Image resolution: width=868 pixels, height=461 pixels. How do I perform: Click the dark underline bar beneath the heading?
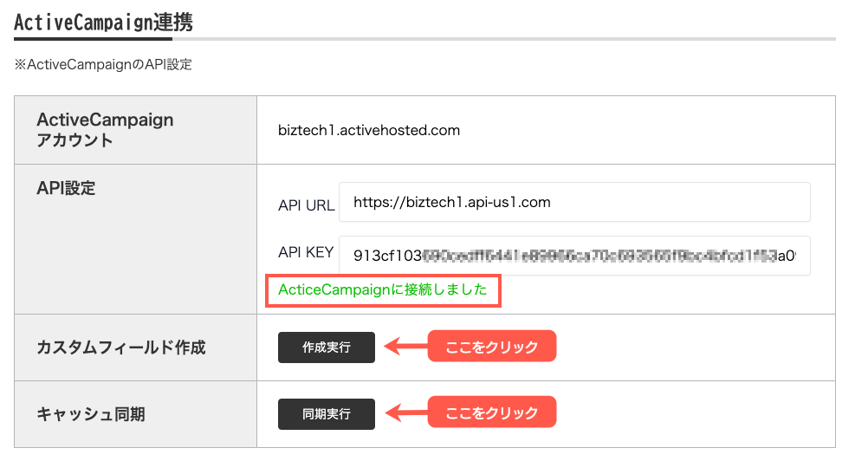click(x=93, y=38)
